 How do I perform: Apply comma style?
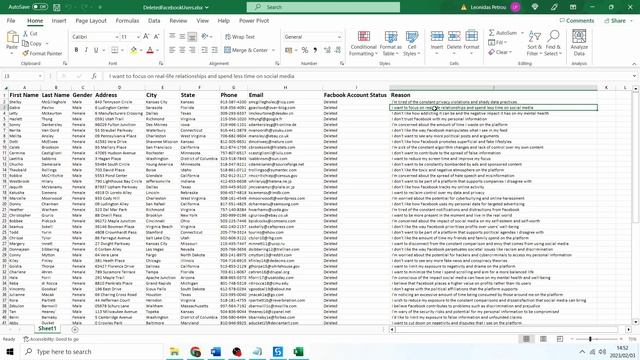[x=315, y=50]
